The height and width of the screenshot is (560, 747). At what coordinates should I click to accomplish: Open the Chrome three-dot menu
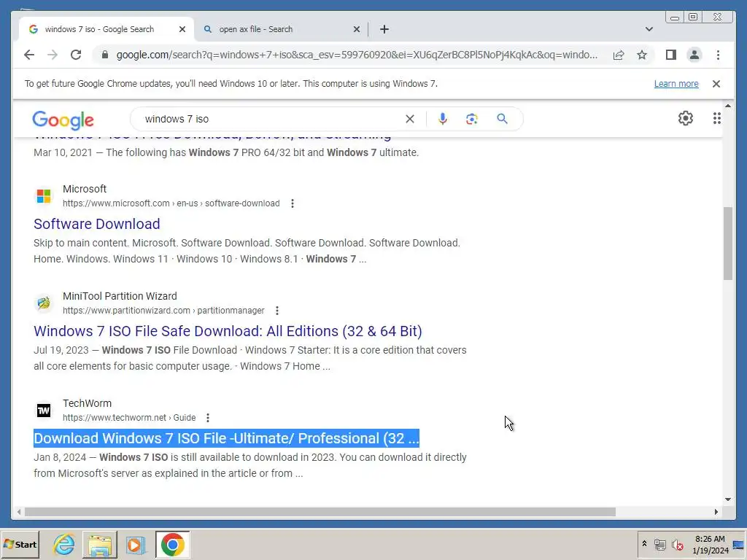[718, 55]
